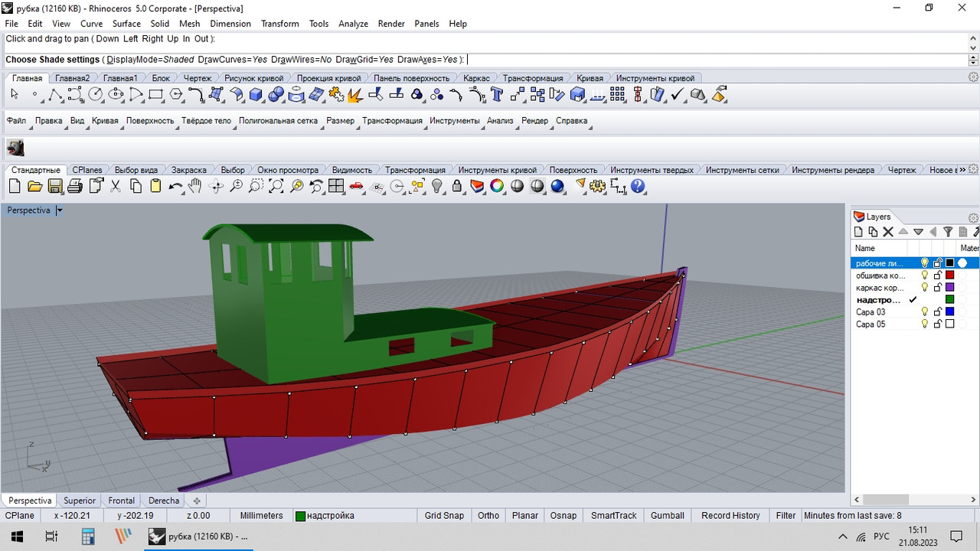The image size is (980, 551).
Task: Toggle Grid Snap in status bar
Action: point(444,516)
